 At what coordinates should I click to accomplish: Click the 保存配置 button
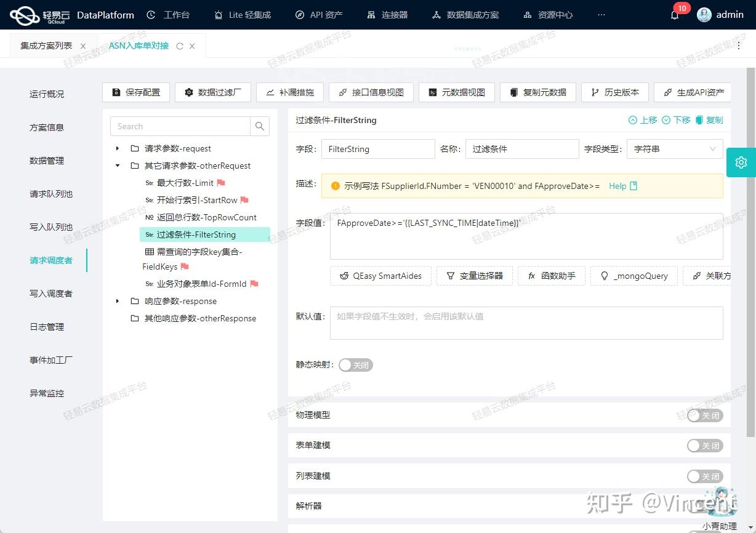click(x=135, y=92)
